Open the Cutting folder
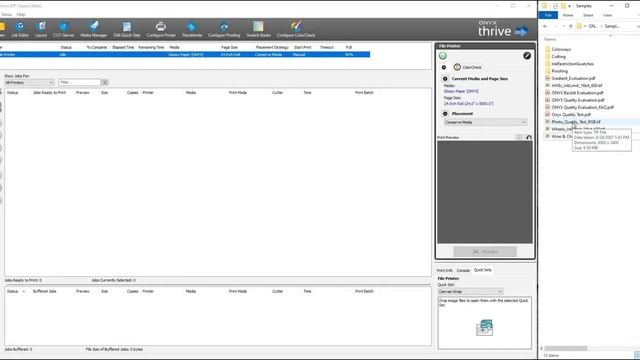 [558, 56]
